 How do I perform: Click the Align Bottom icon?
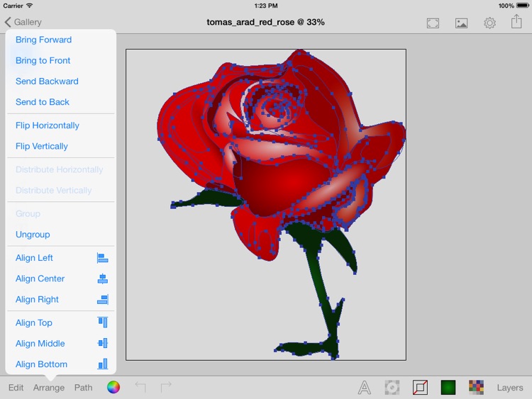(x=102, y=364)
